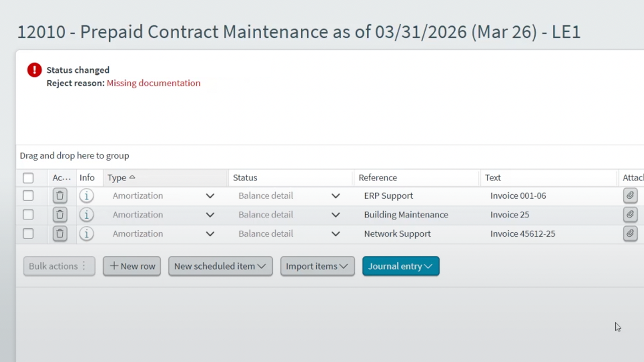Toggle the select-all header checkbox
This screenshot has height=362, width=644.
pyautogui.click(x=28, y=178)
